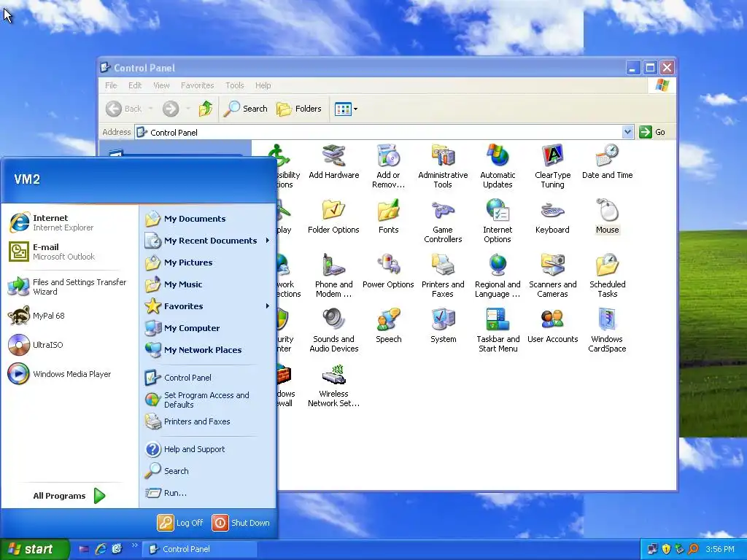Viewport: 747px width, 560px height.
Task: Show hidden Quick Launch items chevron
Action: tap(134, 545)
